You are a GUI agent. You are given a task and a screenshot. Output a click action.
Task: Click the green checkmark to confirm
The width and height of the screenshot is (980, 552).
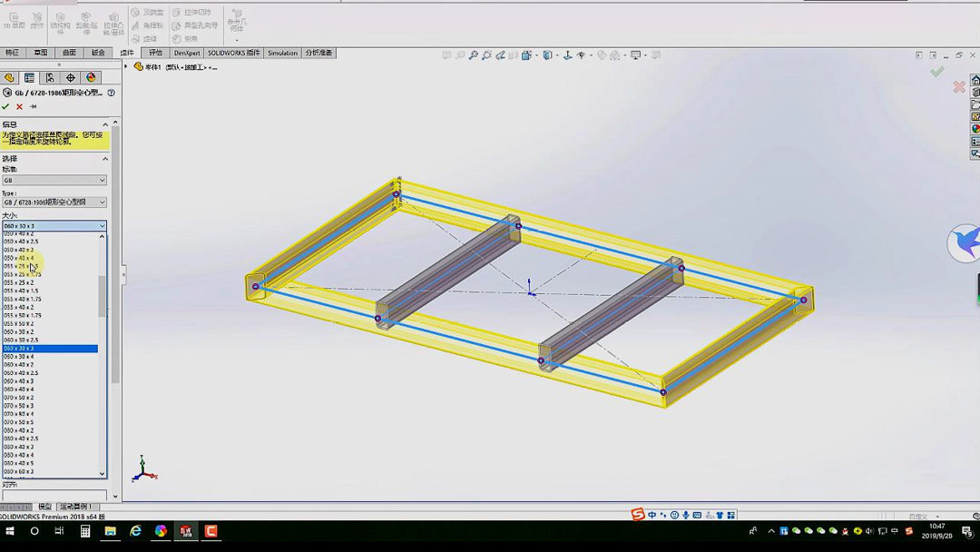7,106
